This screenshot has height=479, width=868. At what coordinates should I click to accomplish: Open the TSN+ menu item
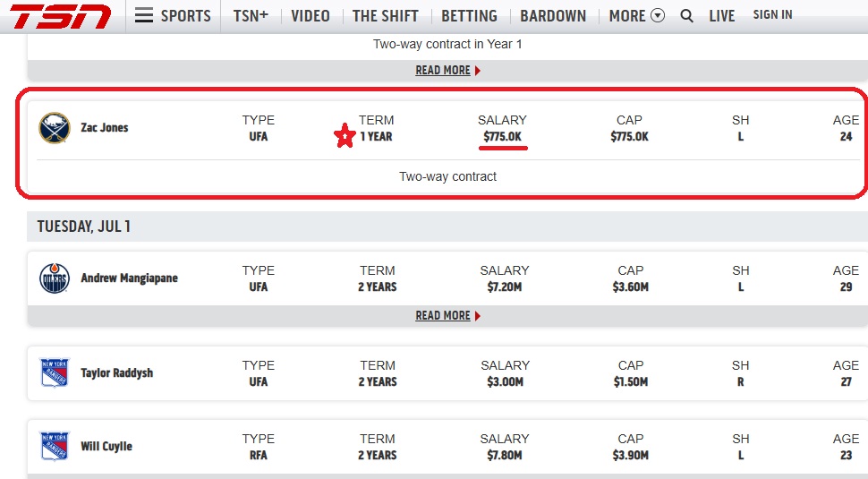[x=251, y=15]
